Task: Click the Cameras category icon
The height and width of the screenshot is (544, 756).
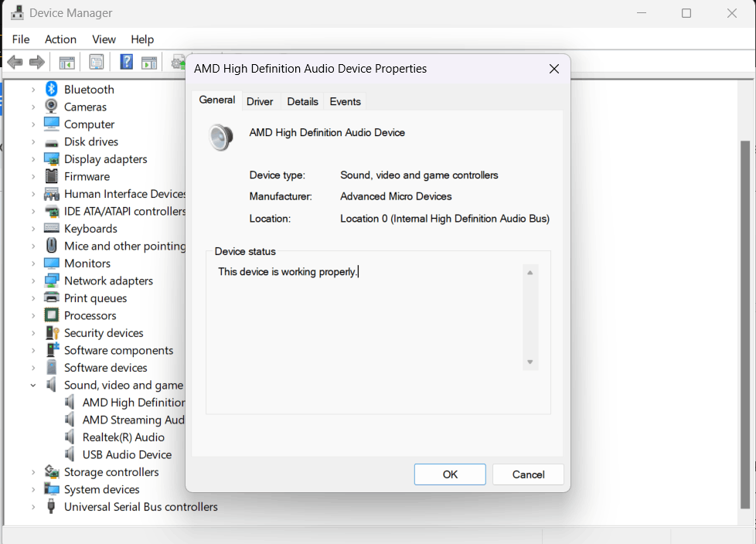Action: point(51,107)
